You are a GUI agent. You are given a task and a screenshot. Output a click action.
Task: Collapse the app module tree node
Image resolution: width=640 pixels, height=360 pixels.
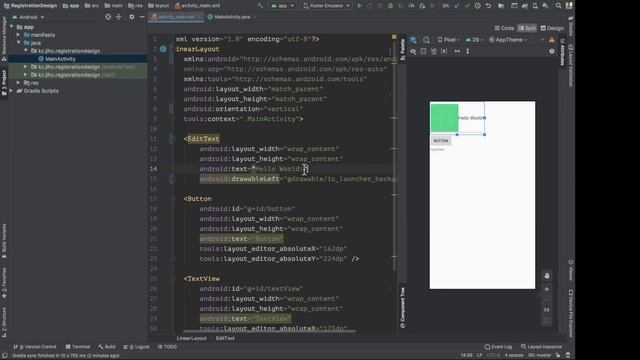(11, 27)
